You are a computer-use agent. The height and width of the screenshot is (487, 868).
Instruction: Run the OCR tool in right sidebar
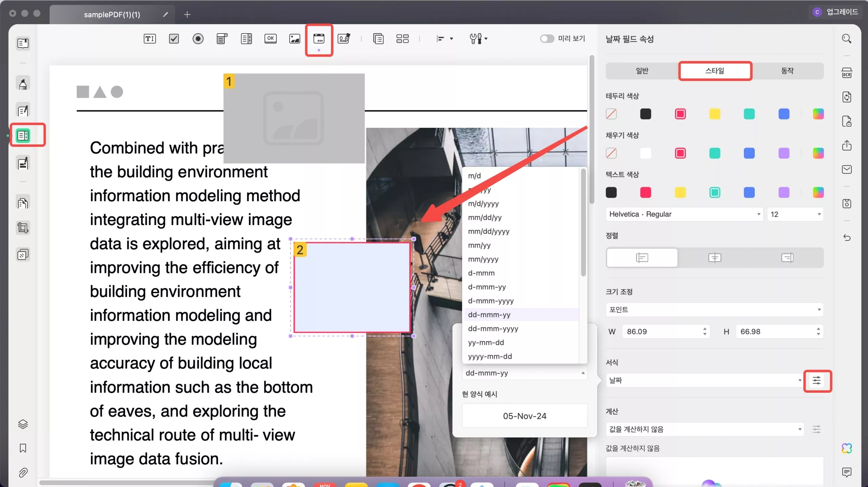pos(847,73)
